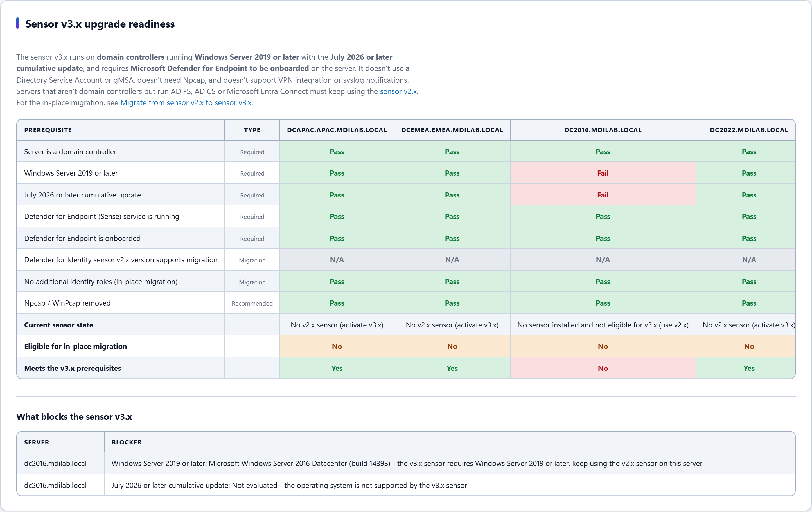Click Fail cell for Windows Server 2019 row

[603, 173]
